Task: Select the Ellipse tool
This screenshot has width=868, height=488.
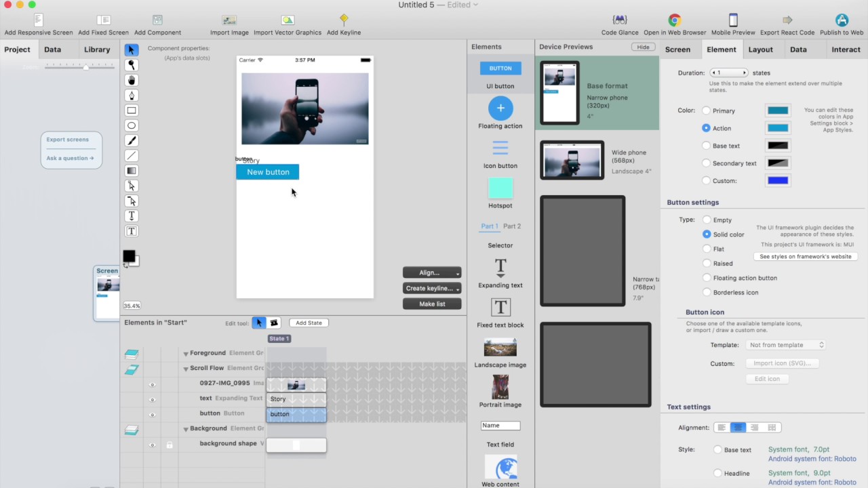Action: tap(131, 125)
